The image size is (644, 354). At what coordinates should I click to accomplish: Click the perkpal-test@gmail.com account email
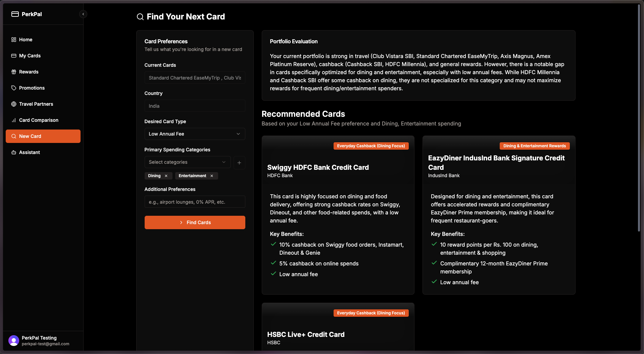46,344
